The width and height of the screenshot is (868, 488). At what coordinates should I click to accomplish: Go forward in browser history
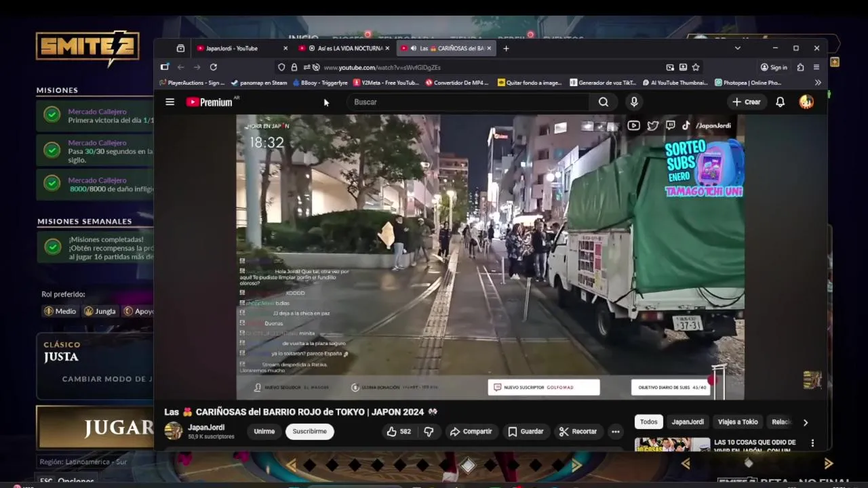pyautogui.click(x=197, y=67)
